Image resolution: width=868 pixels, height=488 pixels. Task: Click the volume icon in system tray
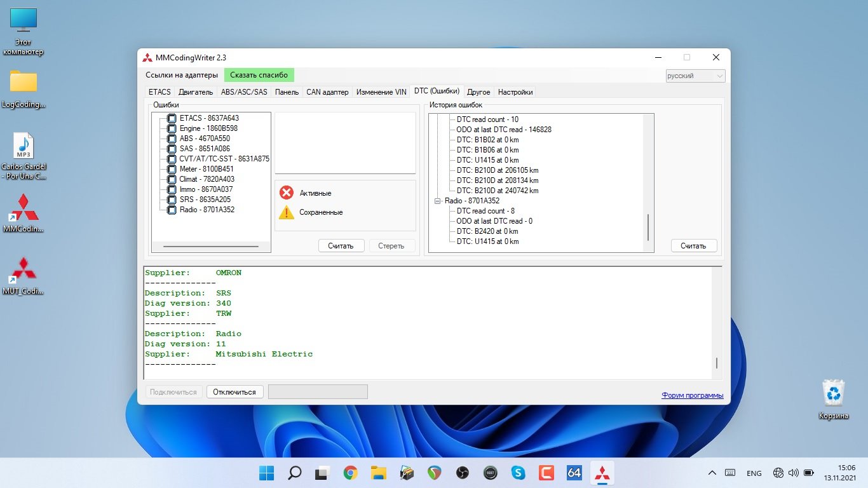pyautogui.click(x=794, y=473)
